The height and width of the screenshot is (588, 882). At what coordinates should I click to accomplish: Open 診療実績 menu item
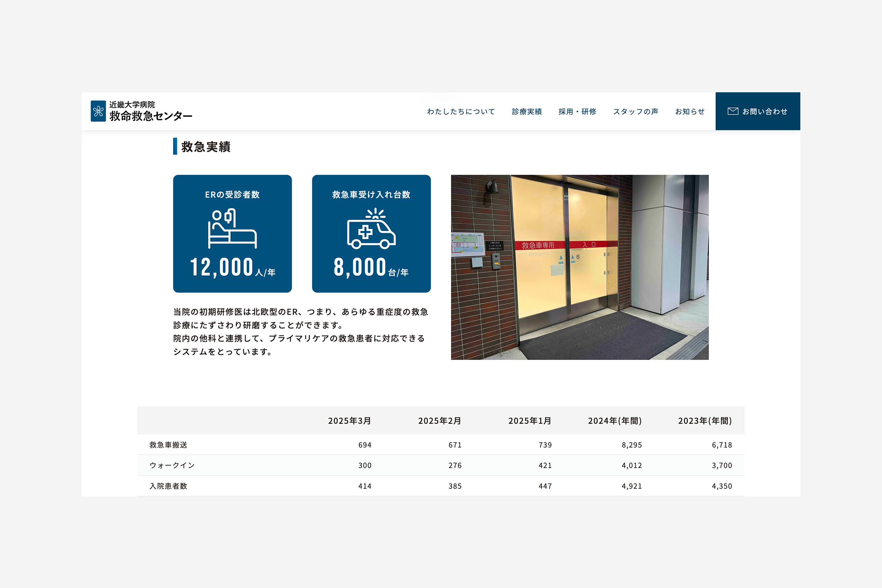[527, 111]
